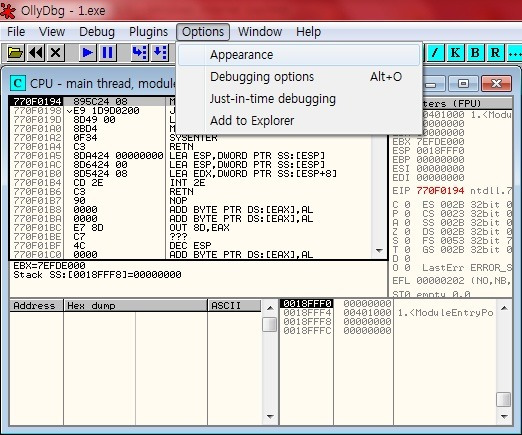Click the Step over toolbar icon
Image resolution: width=522 pixels, height=435 pixels.
click(160, 53)
